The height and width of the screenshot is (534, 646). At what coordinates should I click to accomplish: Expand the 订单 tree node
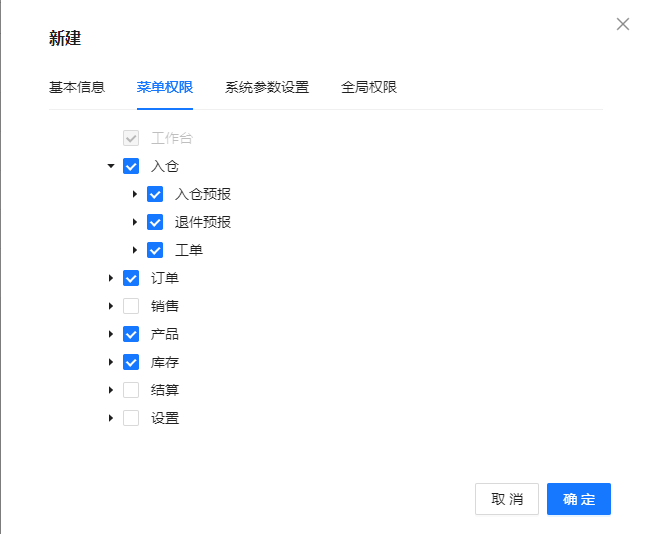(x=111, y=278)
